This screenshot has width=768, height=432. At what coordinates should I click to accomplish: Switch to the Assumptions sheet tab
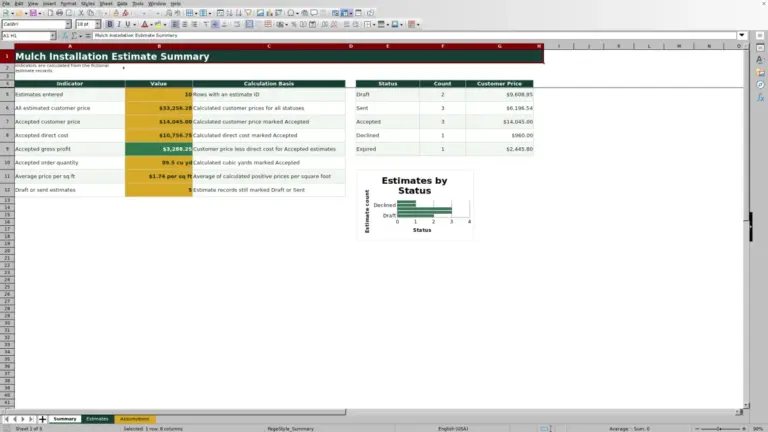(134, 419)
